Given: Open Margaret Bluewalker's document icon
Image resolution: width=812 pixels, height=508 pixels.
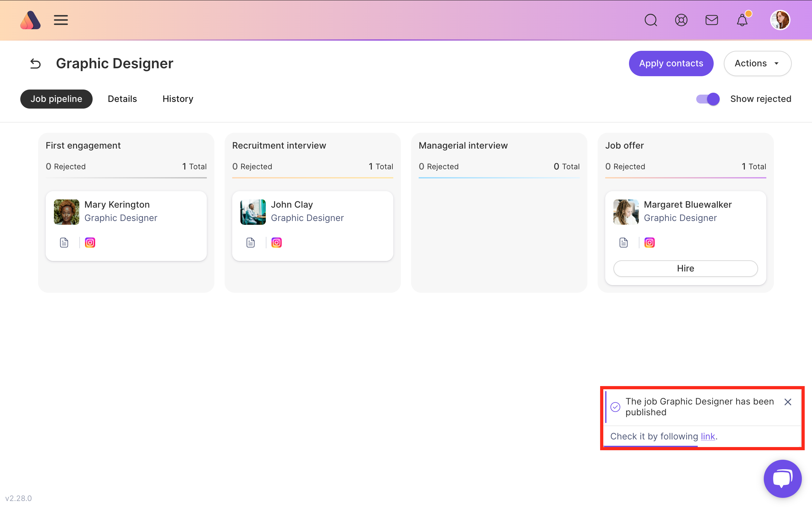Looking at the screenshot, I should (x=624, y=243).
